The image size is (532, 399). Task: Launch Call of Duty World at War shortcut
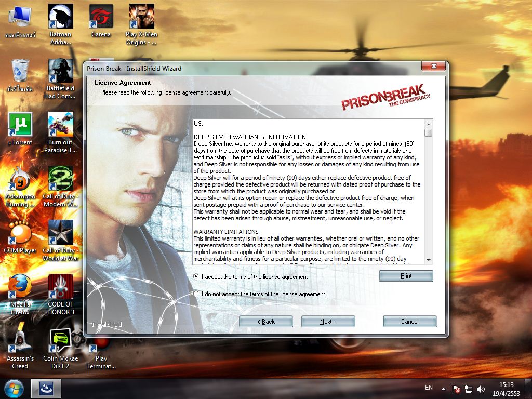point(60,240)
